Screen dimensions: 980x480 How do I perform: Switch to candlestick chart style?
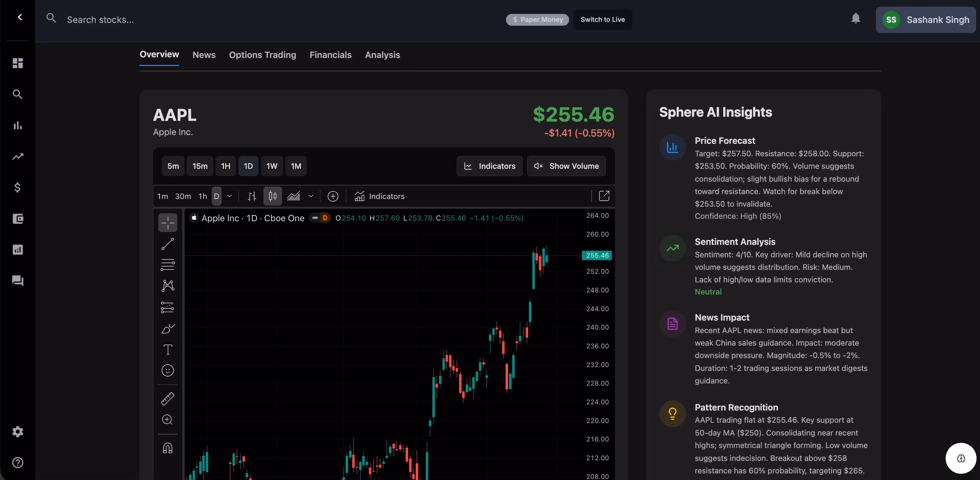273,197
